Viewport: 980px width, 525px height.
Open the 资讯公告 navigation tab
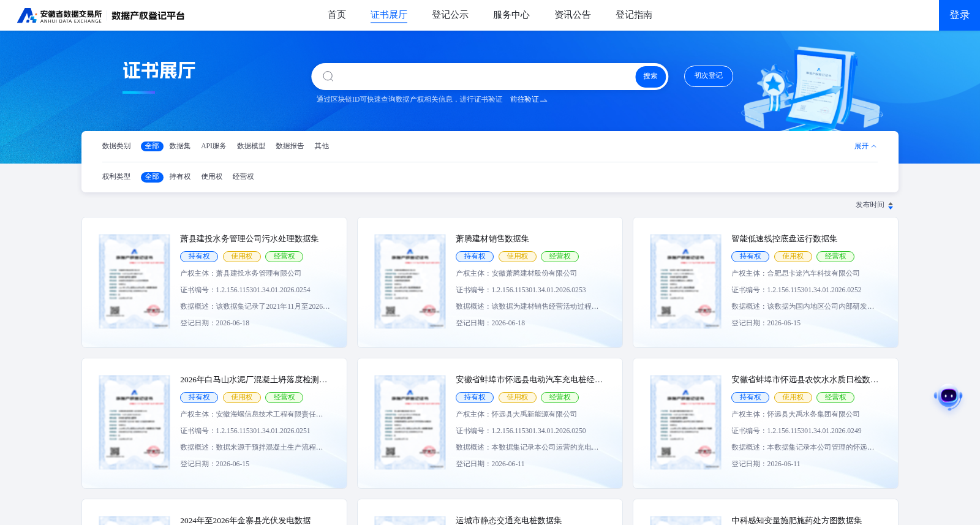[573, 15]
